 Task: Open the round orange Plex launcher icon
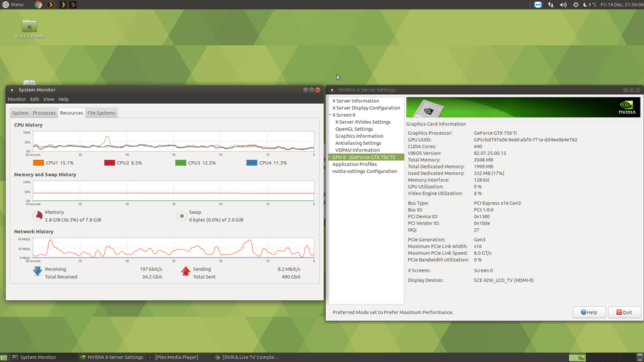(51, 5)
